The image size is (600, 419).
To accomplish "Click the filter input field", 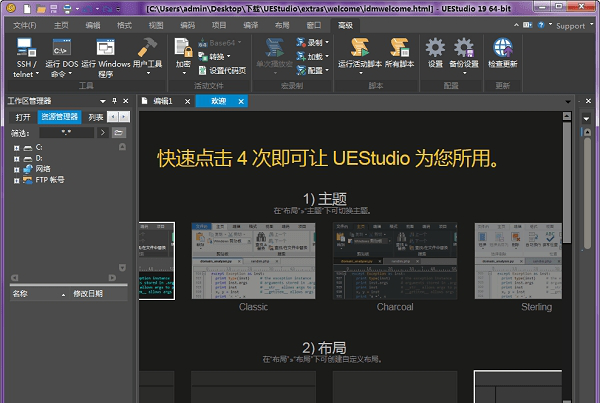I will [67, 133].
